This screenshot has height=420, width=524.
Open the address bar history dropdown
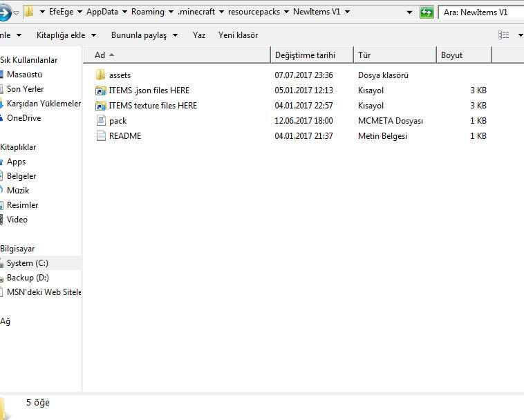(409, 12)
